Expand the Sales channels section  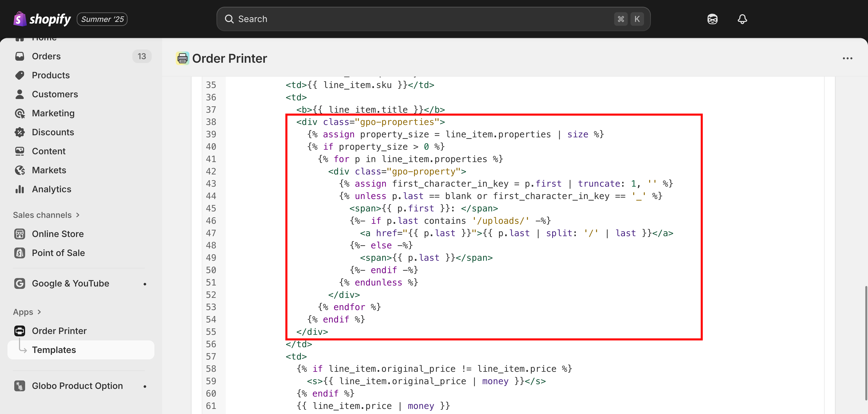[x=46, y=215]
